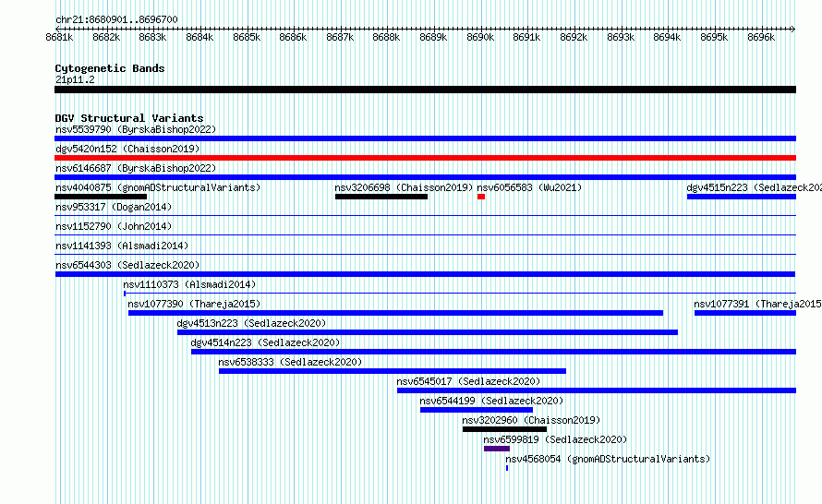
Task: Click the 8684k ruler position label
Action: [x=199, y=37]
